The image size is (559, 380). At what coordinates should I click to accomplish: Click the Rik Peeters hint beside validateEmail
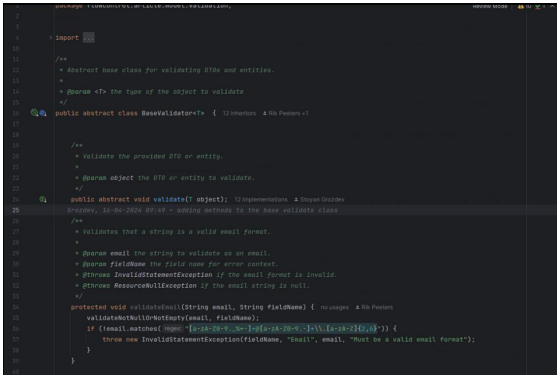(377, 307)
